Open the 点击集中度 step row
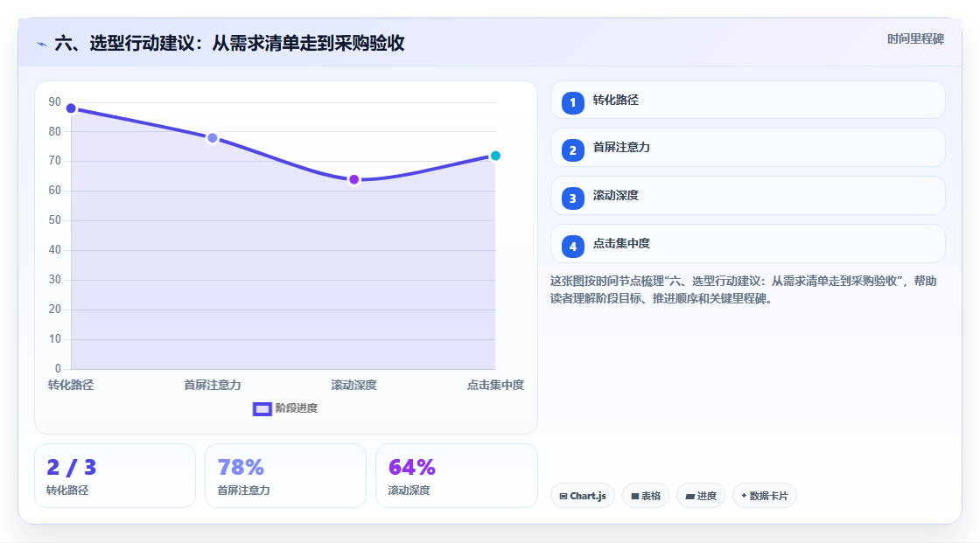The image size is (980, 543). point(747,244)
